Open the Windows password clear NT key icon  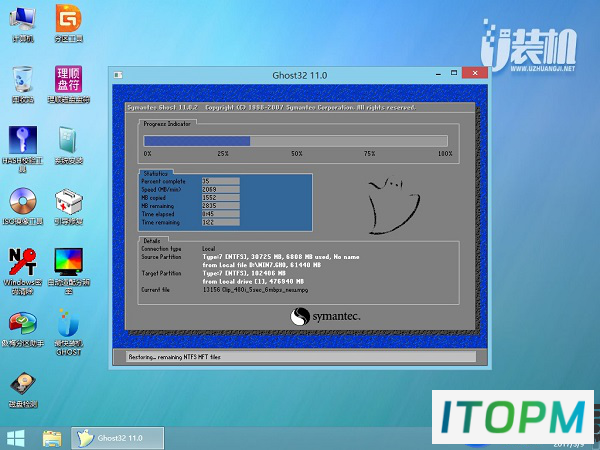click(23, 271)
